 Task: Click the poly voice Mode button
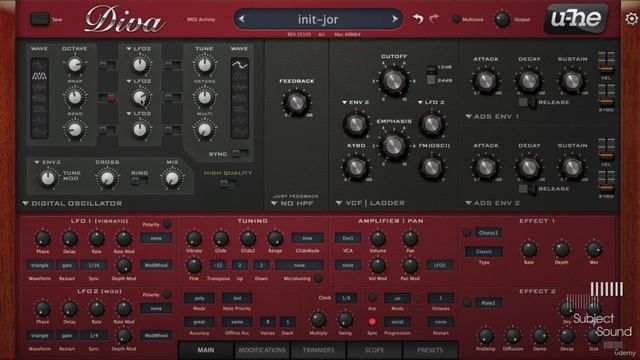199,298
